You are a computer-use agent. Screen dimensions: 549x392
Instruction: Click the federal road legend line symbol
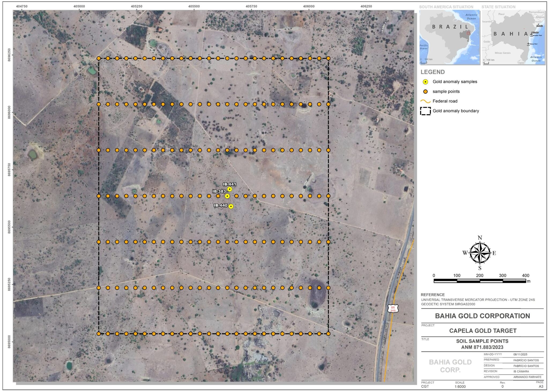tap(425, 101)
